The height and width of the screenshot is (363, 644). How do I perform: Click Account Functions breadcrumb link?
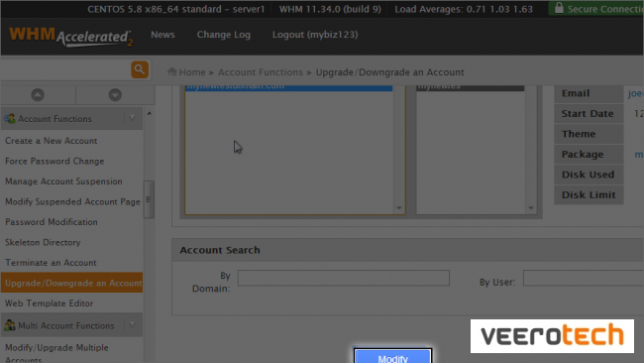point(261,72)
